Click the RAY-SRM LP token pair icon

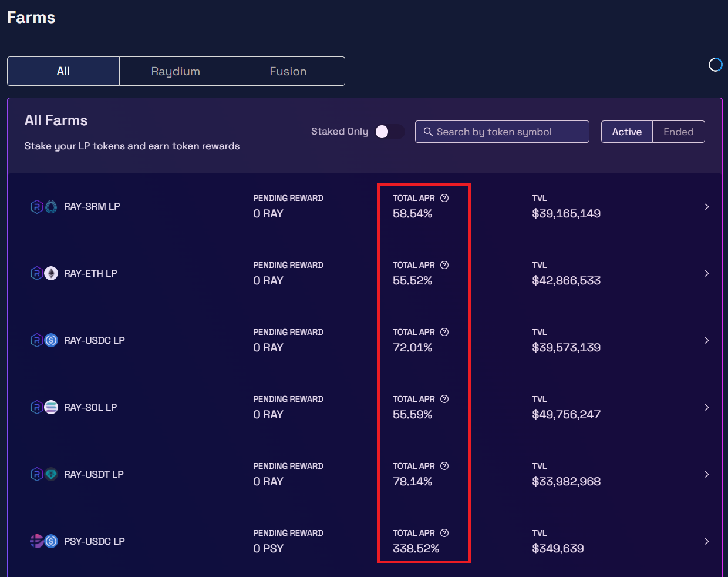pos(44,207)
